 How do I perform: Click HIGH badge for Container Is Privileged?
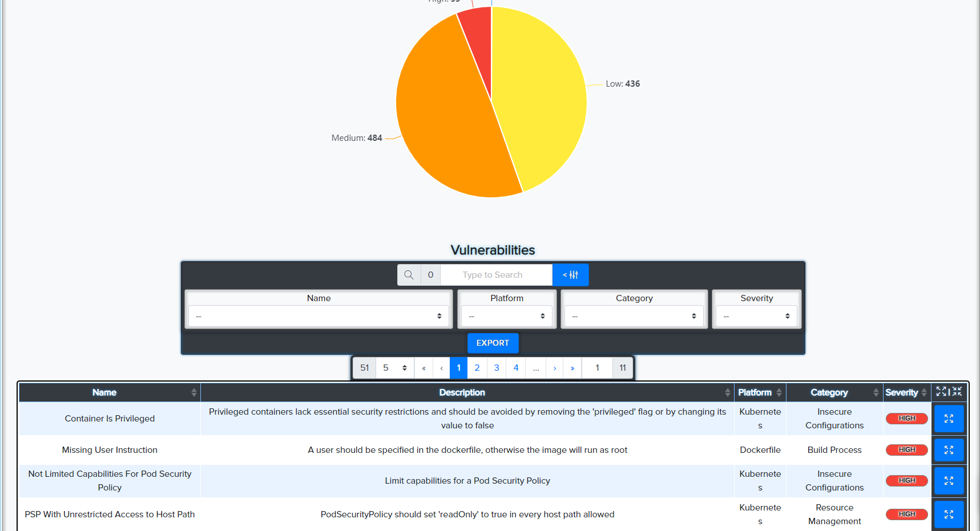pos(906,419)
